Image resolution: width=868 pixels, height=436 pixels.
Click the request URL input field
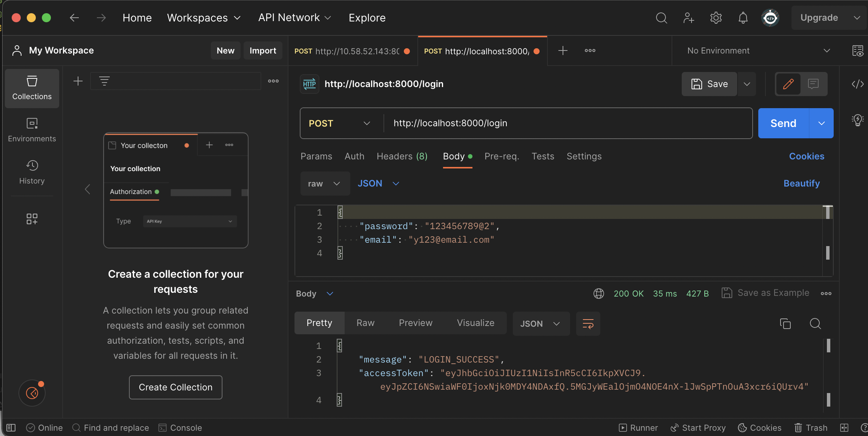coord(566,123)
